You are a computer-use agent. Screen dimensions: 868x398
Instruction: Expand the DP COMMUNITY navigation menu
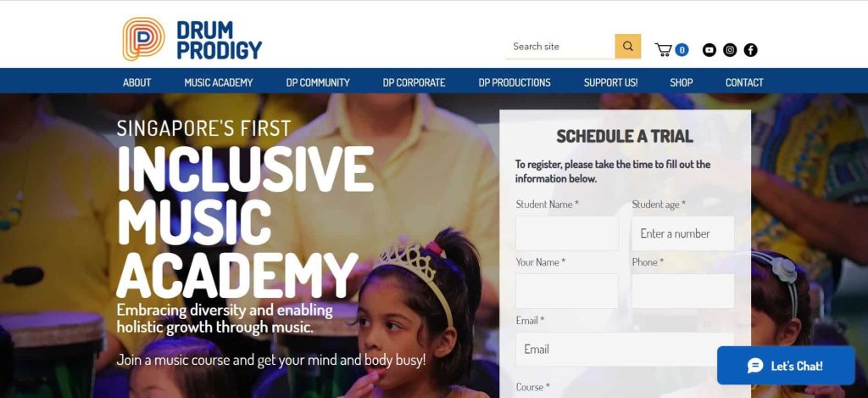(318, 82)
